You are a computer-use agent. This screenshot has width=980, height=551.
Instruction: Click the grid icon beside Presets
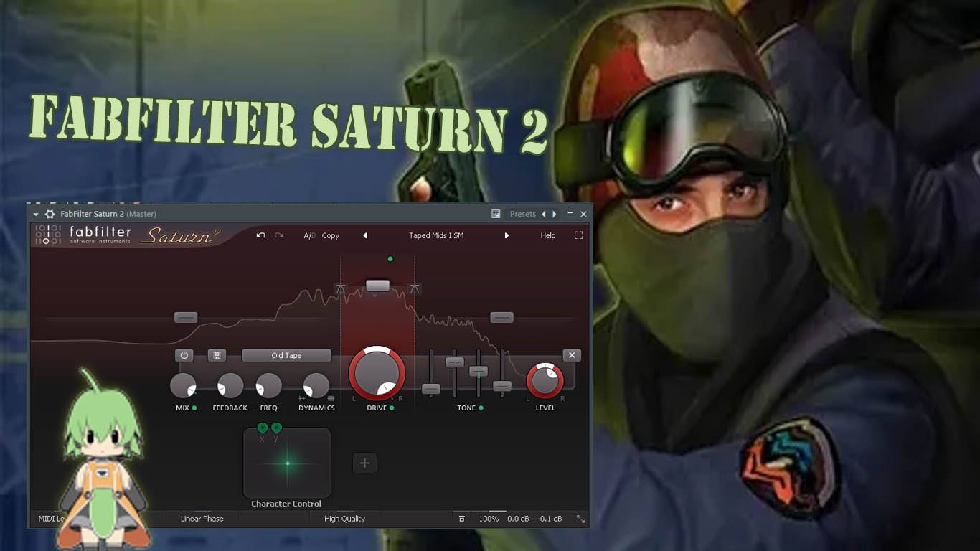pos(496,214)
